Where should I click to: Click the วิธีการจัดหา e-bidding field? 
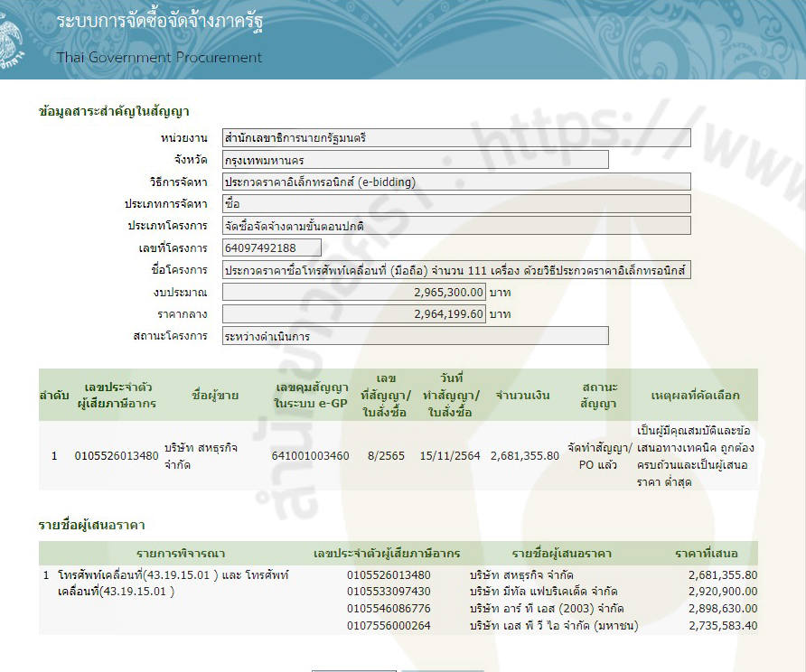point(455,182)
